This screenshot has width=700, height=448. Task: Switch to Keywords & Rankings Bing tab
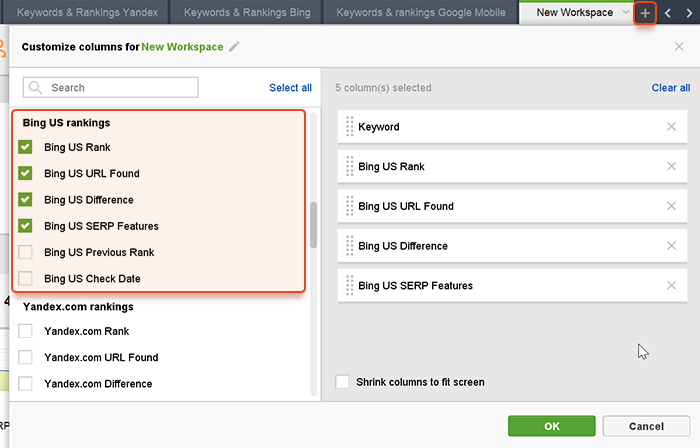pyautogui.click(x=247, y=12)
